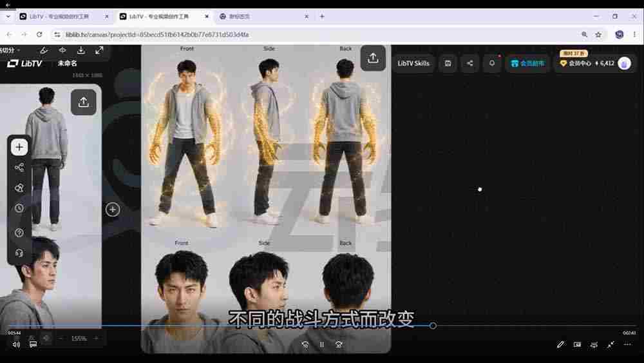Go back with the browser back arrow
The width and height of the screenshot is (644, 363).
pos(10,35)
